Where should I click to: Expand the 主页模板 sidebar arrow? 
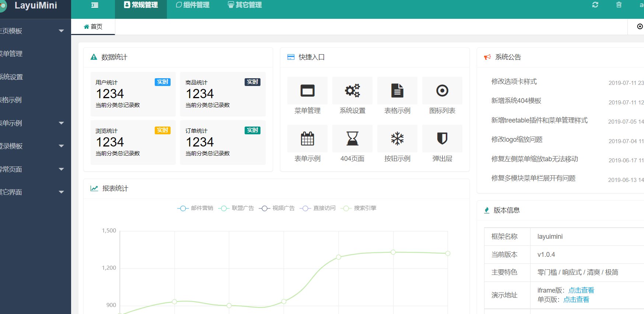pyautogui.click(x=62, y=31)
